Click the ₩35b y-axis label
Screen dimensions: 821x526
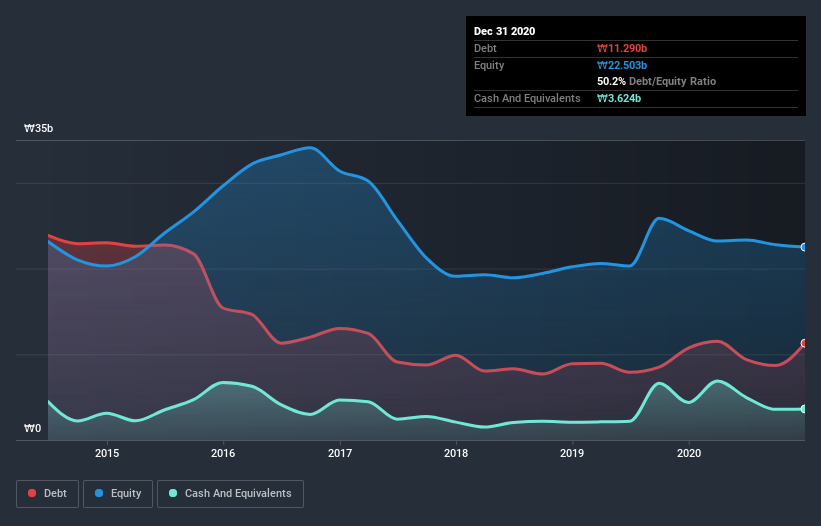(39, 129)
